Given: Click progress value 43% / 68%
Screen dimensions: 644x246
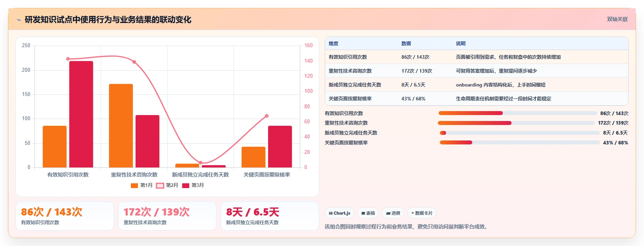Looking at the screenshot, I should pyautogui.click(x=615, y=143).
